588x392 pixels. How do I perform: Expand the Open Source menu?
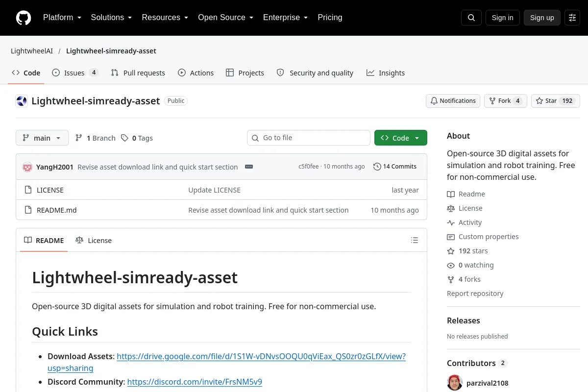pos(225,18)
